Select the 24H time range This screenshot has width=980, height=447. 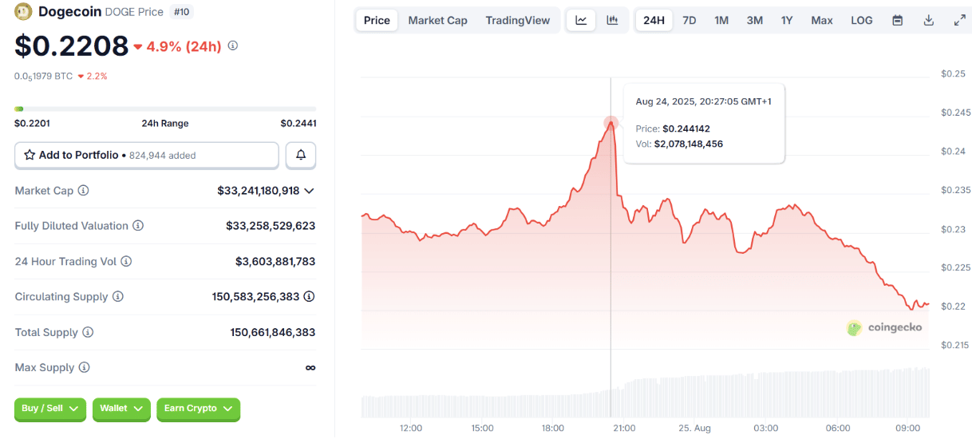[x=654, y=20]
